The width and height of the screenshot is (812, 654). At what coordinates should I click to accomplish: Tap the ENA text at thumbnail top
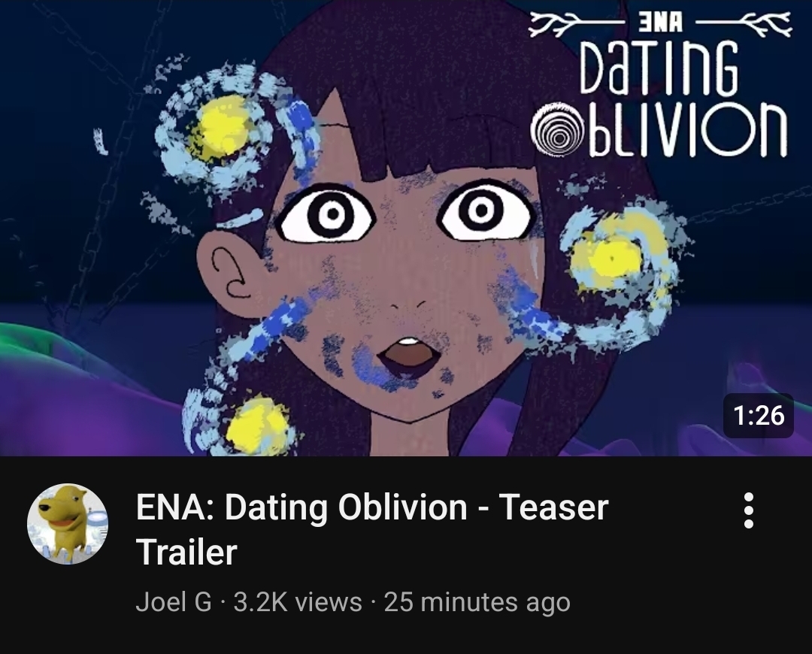660,23
